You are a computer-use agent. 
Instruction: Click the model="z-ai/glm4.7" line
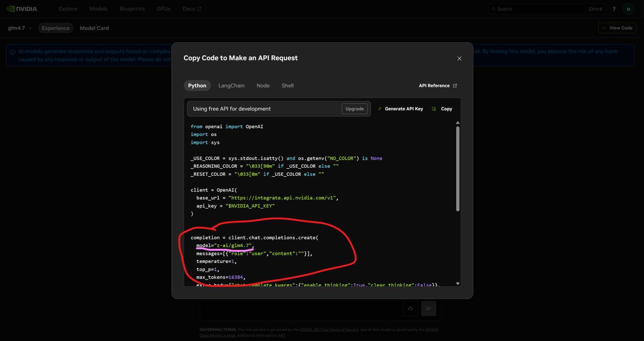[225, 246]
